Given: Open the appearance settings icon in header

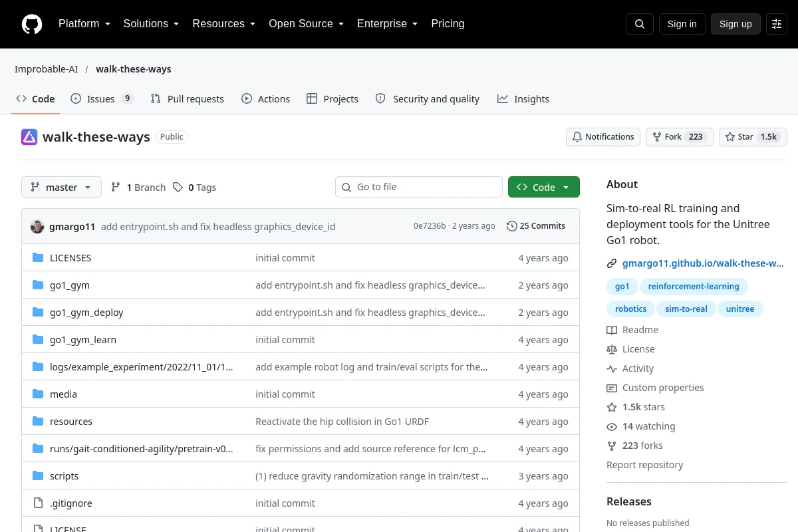Looking at the screenshot, I should tap(777, 24).
